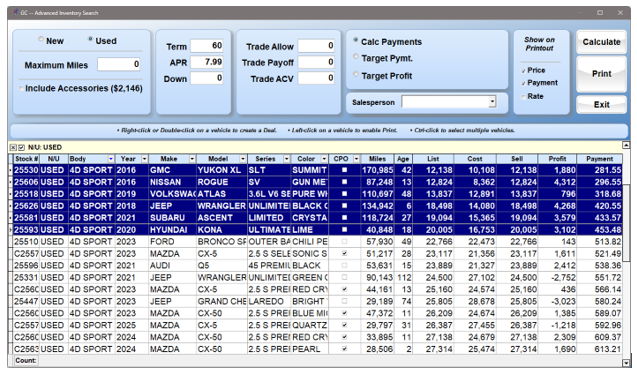Sort by the Profit column header

pyautogui.click(x=557, y=159)
